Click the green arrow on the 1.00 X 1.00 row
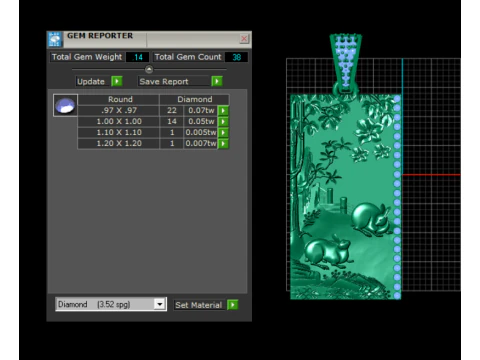480x360 pixels. pos(223,121)
